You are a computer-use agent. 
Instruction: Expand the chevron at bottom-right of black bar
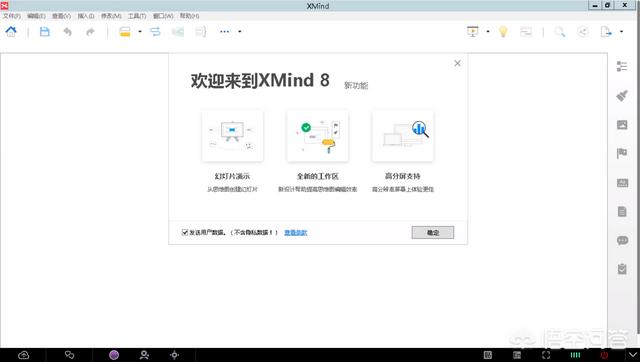point(633,355)
